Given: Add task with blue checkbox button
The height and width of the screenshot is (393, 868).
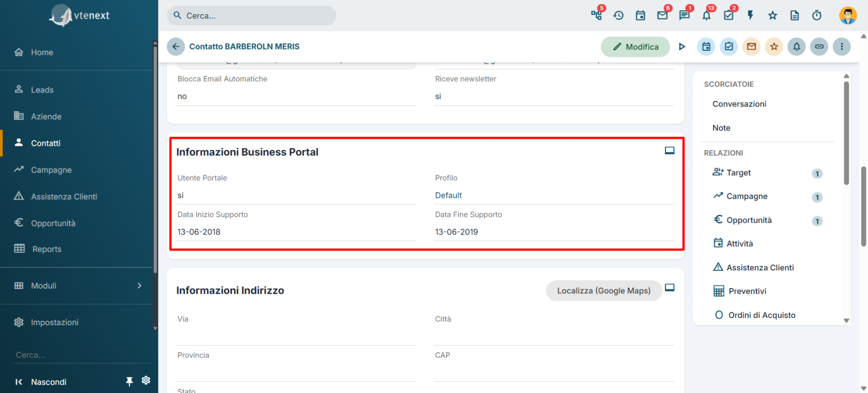Looking at the screenshot, I should coord(729,47).
